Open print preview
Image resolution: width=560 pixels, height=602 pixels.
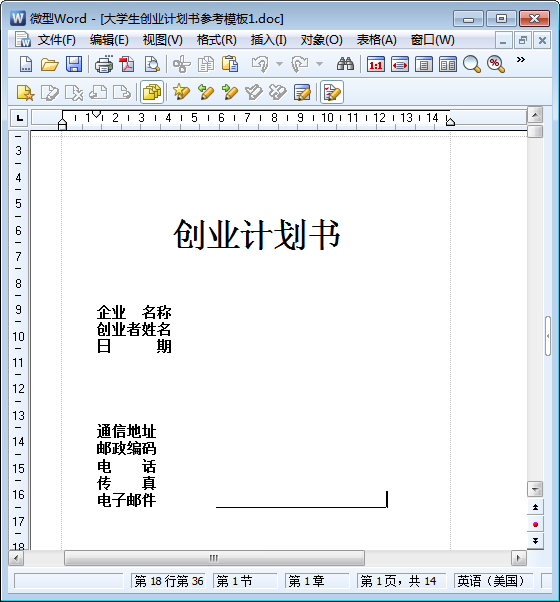tap(152, 64)
